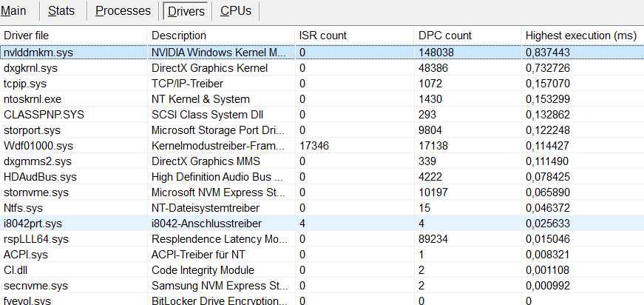This screenshot has width=644, height=305.
Task: Click the ACPI-Treiber für NT description
Action: [198, 255]
